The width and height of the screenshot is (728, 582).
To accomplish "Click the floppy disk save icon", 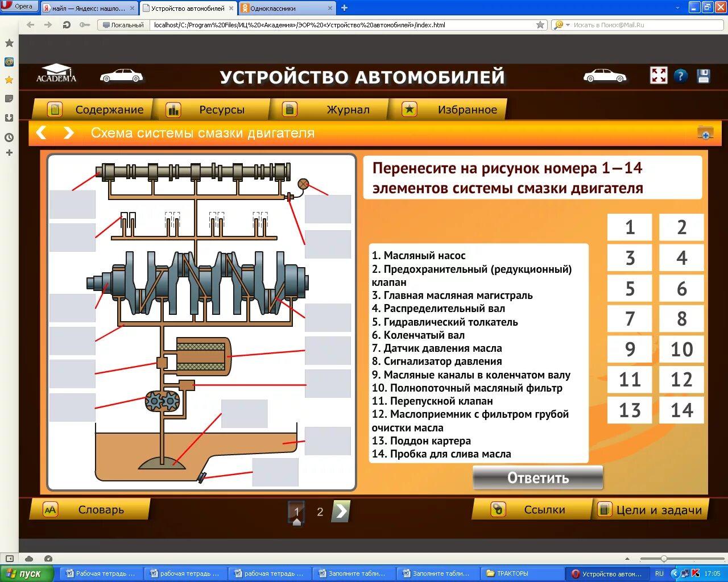I will [704, 76].
